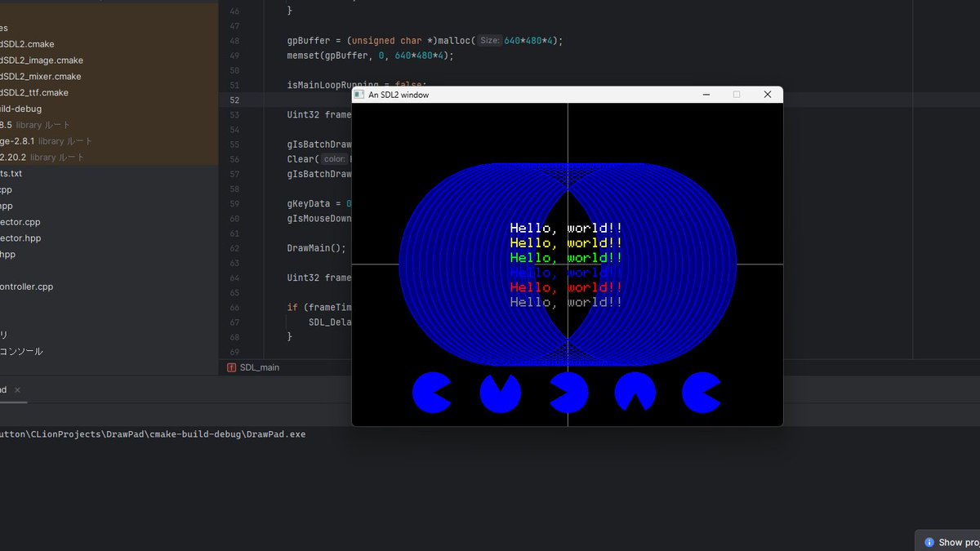This screenshot has width=980, height=551.
Task: Click line number 52 in the gutter
Action: (x=234, y=100)
